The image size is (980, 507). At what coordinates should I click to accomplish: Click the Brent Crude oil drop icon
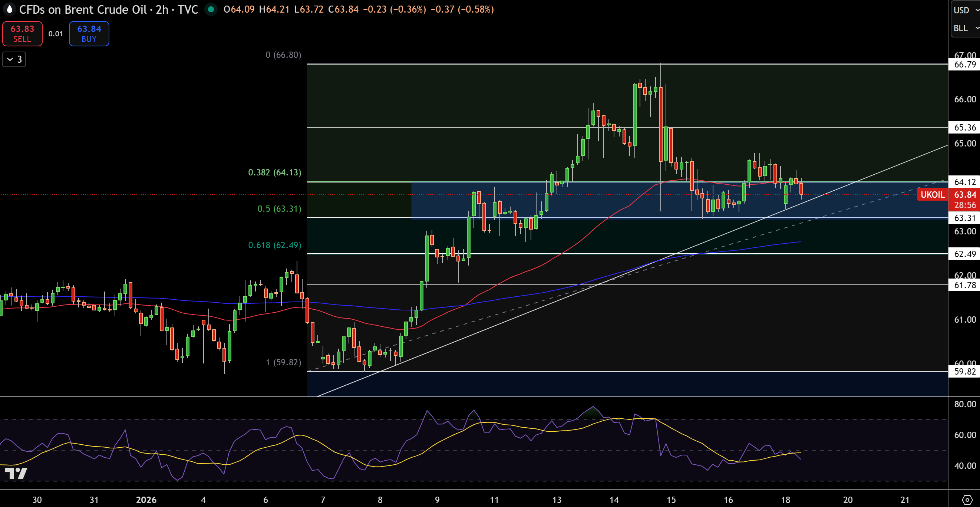(9, 9)
